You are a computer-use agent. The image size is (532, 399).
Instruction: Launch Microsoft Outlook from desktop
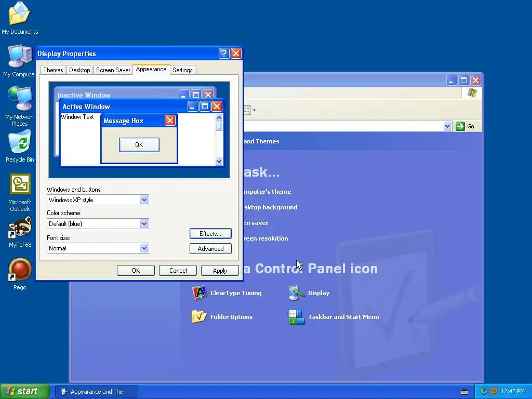click(x=20, y=193)
